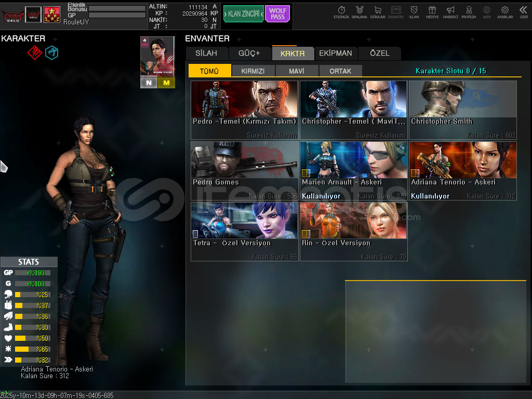Select the red team diamond icon
532x399 pixels.
point(35,52)
